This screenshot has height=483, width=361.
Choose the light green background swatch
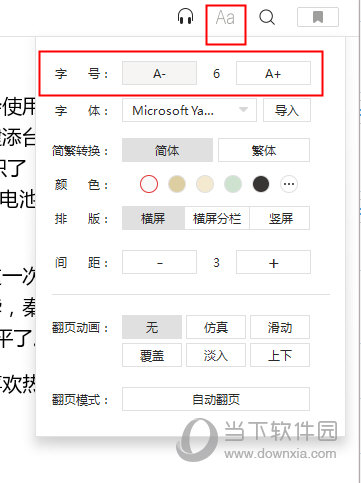tap(233, 184)
